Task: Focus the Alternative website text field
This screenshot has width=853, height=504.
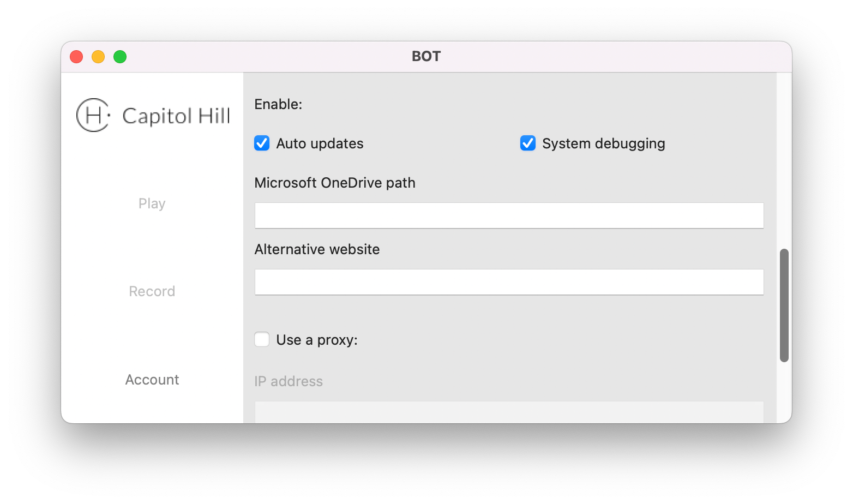Action: pos(509,282)
